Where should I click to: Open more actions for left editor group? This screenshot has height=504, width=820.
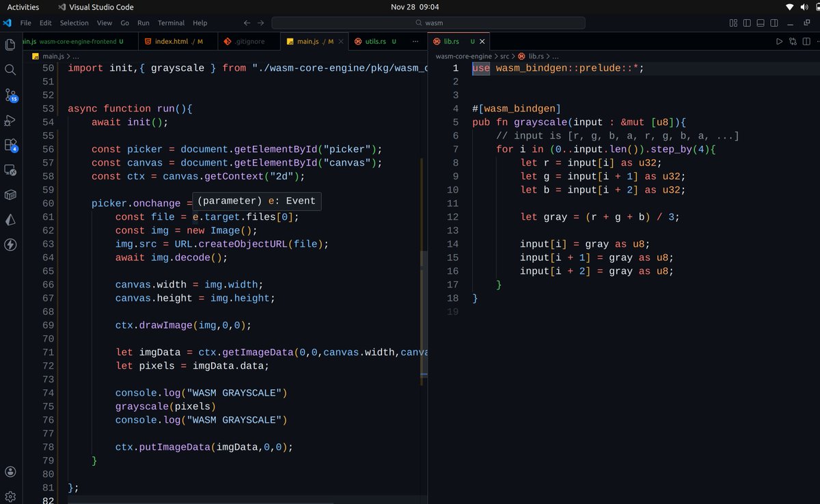[x=415, y=42]
